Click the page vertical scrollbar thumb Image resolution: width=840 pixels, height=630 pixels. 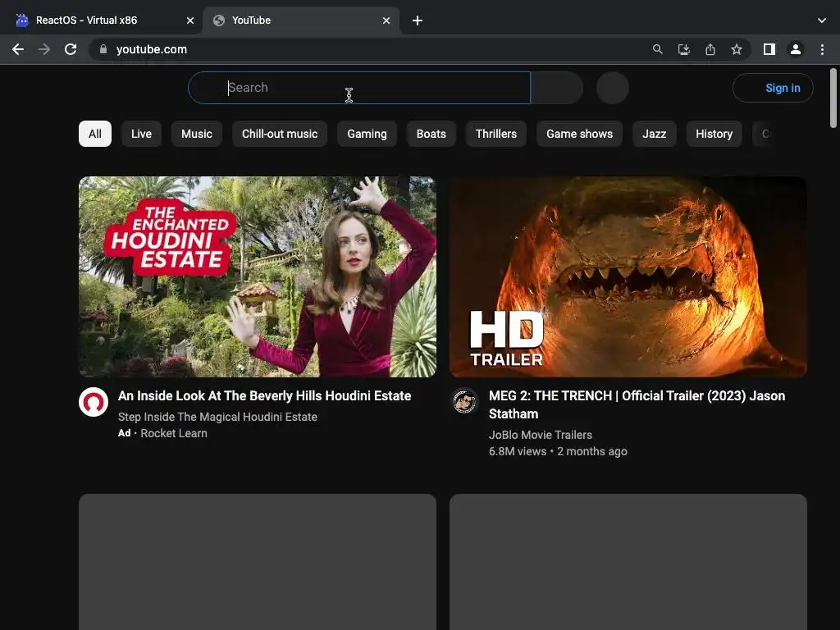click(x=833, y=98)
